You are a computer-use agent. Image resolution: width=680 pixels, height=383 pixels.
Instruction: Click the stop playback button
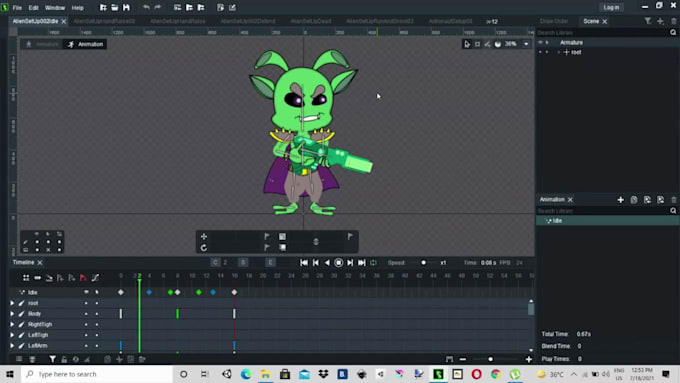(339, 262)
